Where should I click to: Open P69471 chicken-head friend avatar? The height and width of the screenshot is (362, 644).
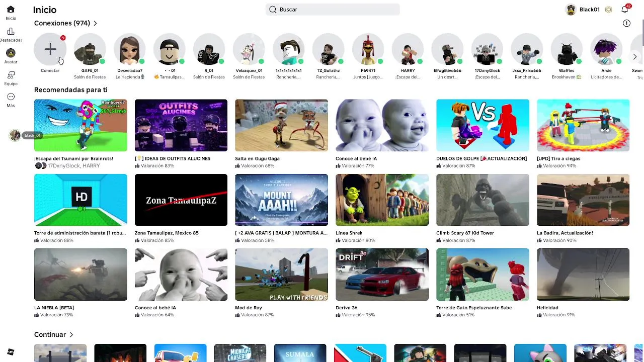[x=368, y=49]
